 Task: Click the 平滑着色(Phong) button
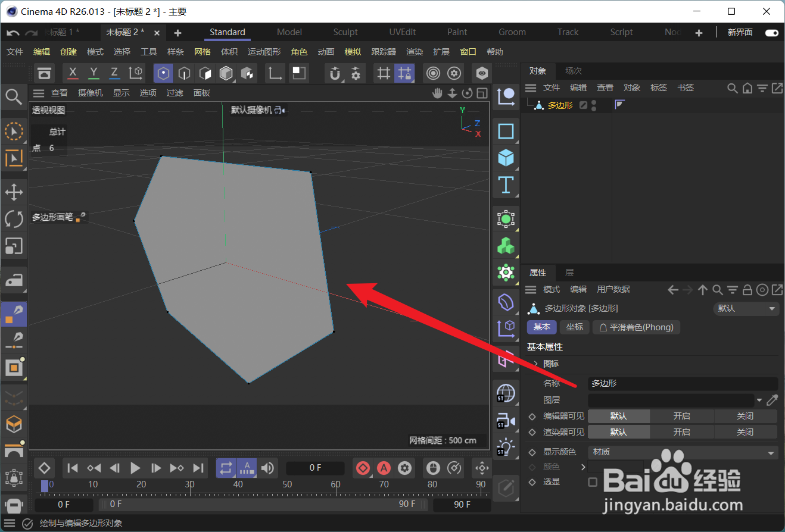[636, 327]
